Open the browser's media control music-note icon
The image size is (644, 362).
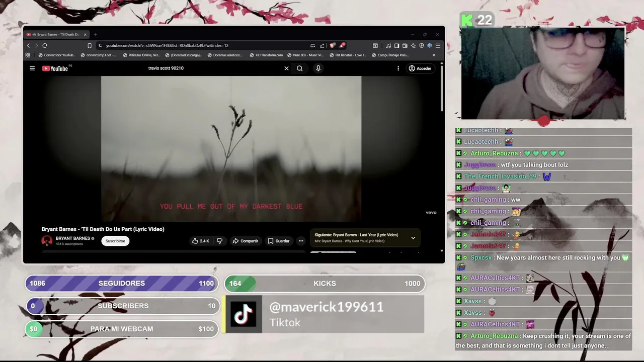389,46
